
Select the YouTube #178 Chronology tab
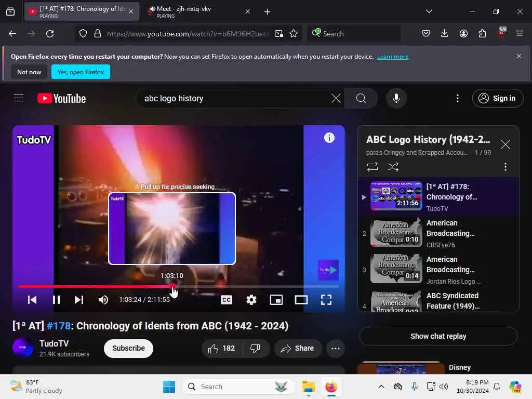82,11
